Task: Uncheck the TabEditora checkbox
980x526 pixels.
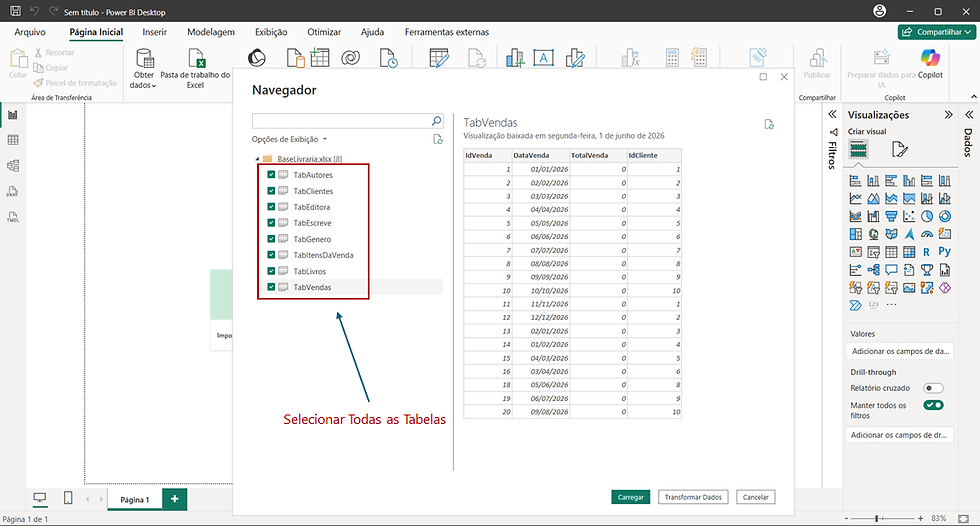Action: click(271, 207)
